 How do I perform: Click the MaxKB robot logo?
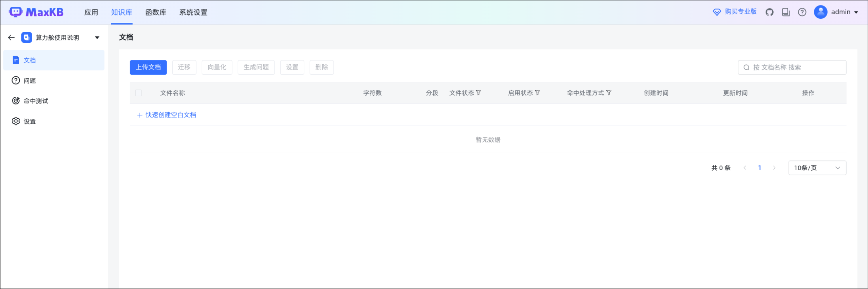coord(16,12)
